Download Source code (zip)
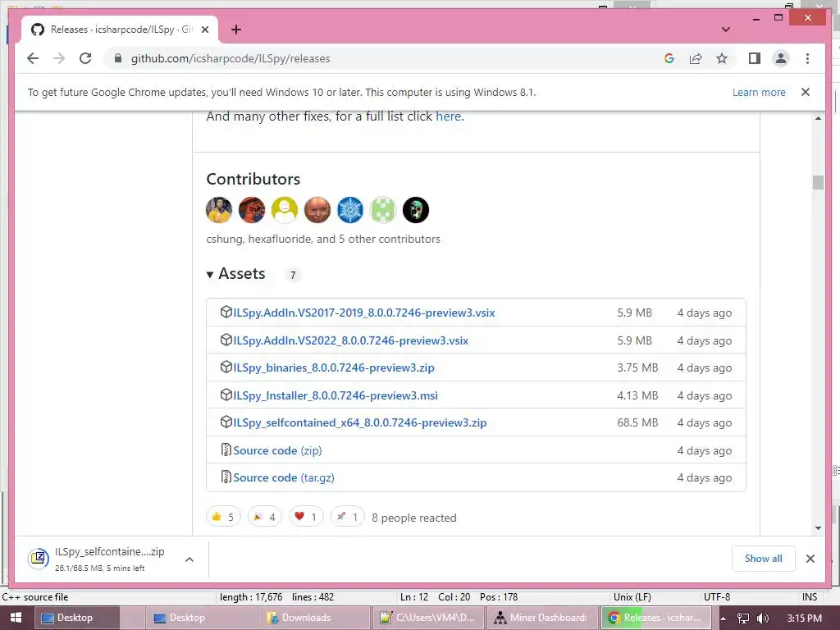Image resolution: width=840 pixels, height=630 pixels. click(277, 450)
